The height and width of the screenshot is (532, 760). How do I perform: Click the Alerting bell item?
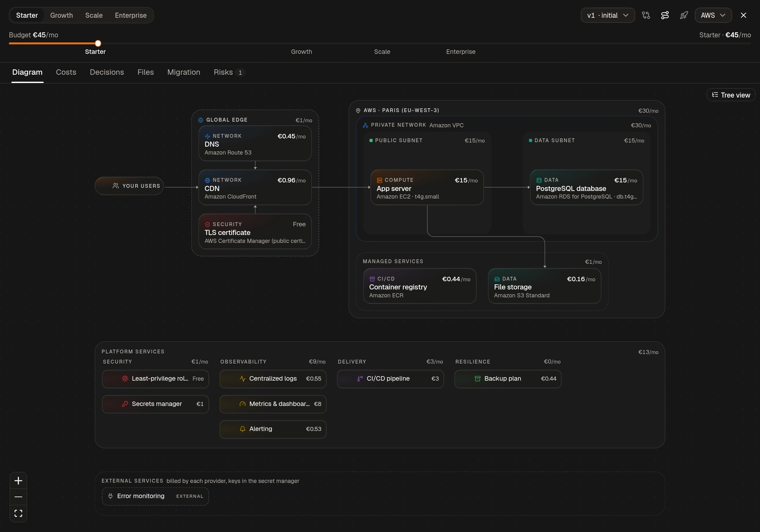[x=273, y=429]
